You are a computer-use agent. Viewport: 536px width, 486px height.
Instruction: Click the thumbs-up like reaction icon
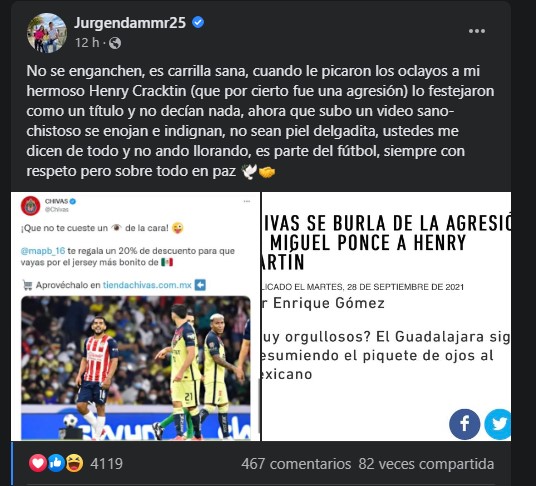tap(56, 463)
